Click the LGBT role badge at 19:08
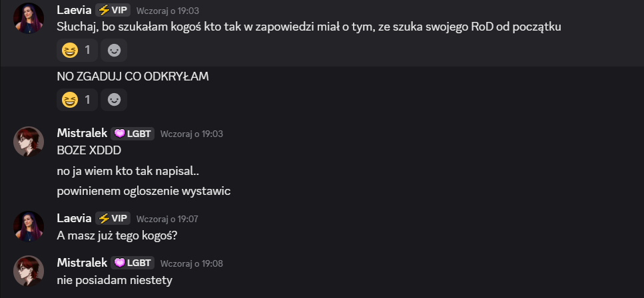The height and width of the screenshot is (298, 644). [133, 263]
